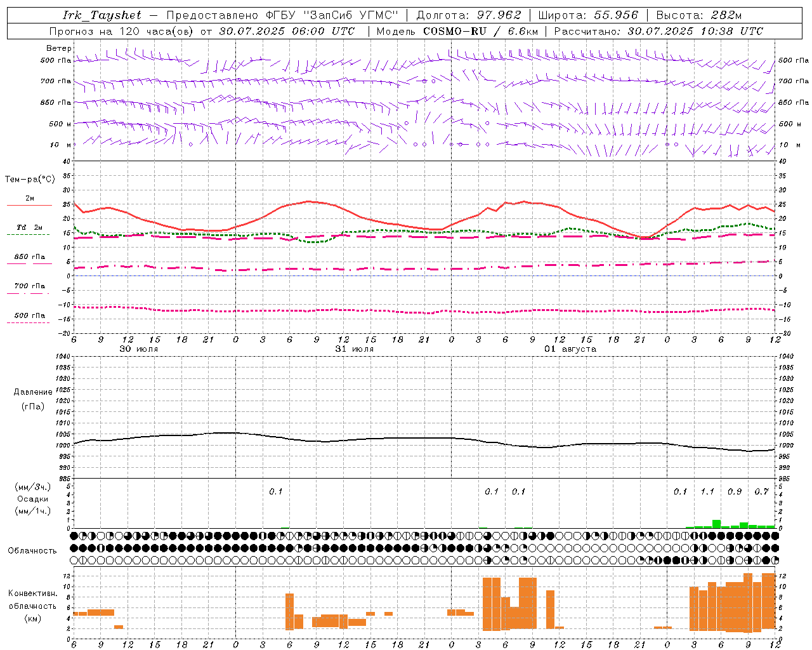This screenshot has width=812, height=650.
Task: Click the 1.1 precipitation total value
Action: pyautogui.click(x=707, y=491)
